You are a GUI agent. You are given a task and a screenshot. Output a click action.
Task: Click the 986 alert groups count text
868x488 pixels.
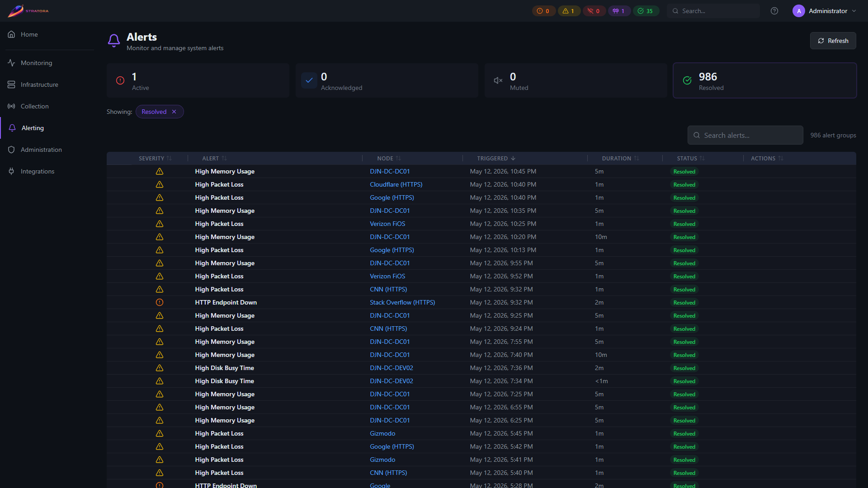pyautogui.click(x=833, y=135)
